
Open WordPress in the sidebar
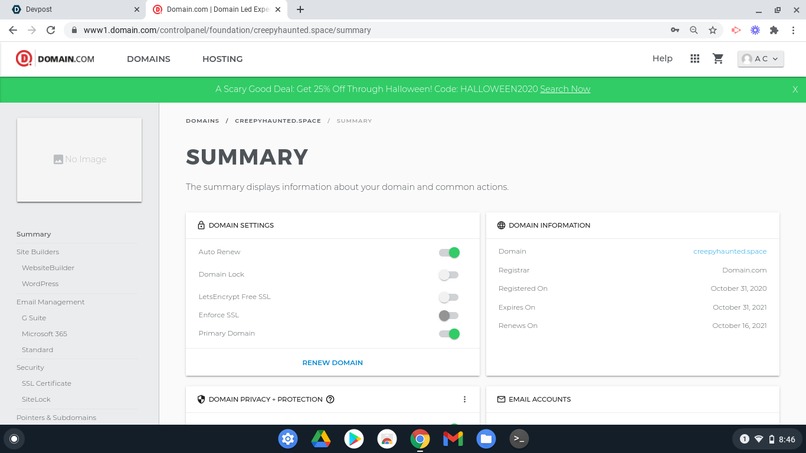(x=40, y=284)
